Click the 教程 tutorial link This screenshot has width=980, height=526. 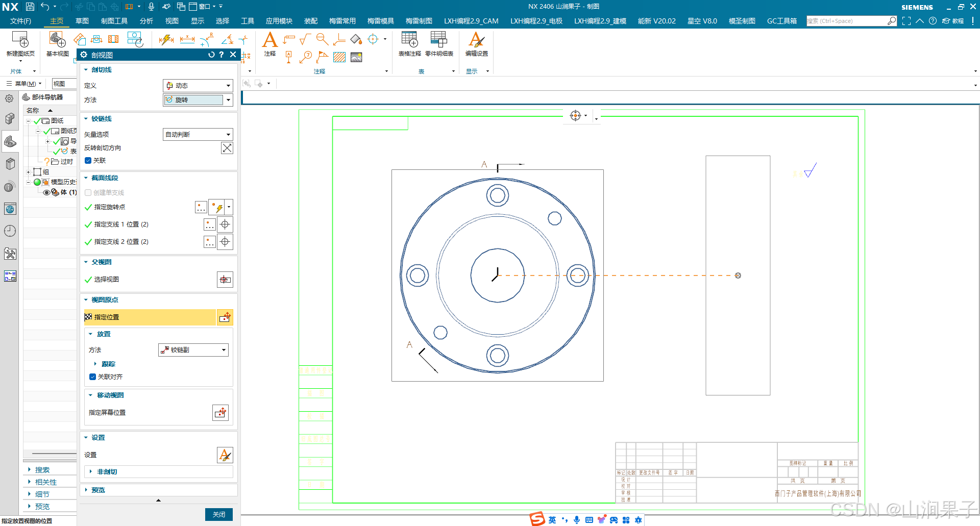click(x=953, y=21)
